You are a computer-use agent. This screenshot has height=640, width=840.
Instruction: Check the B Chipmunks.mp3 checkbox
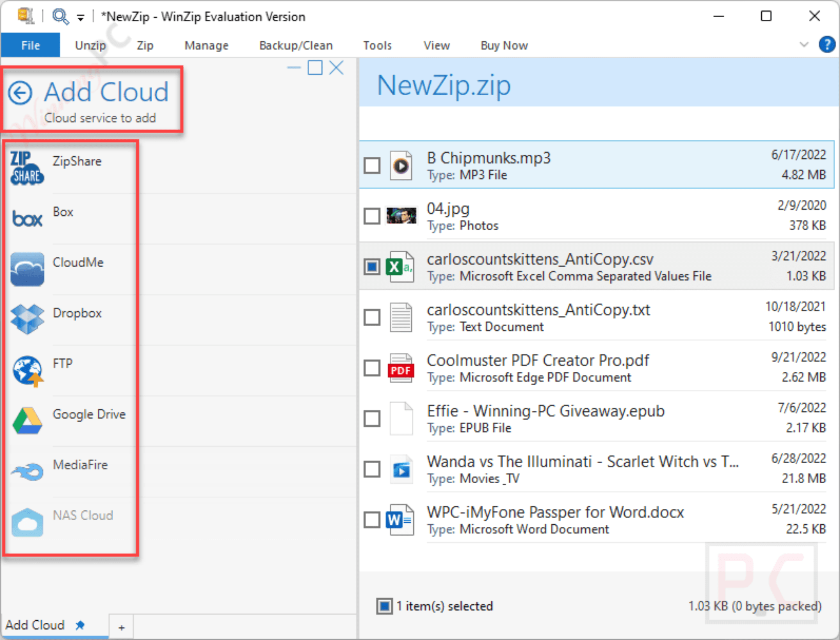click(x=372, y=165)
